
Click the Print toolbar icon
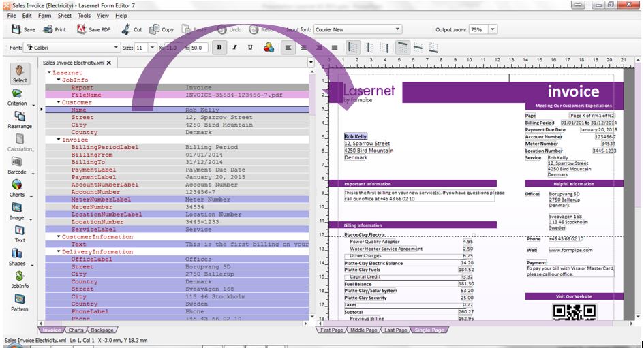pos(55,30)
